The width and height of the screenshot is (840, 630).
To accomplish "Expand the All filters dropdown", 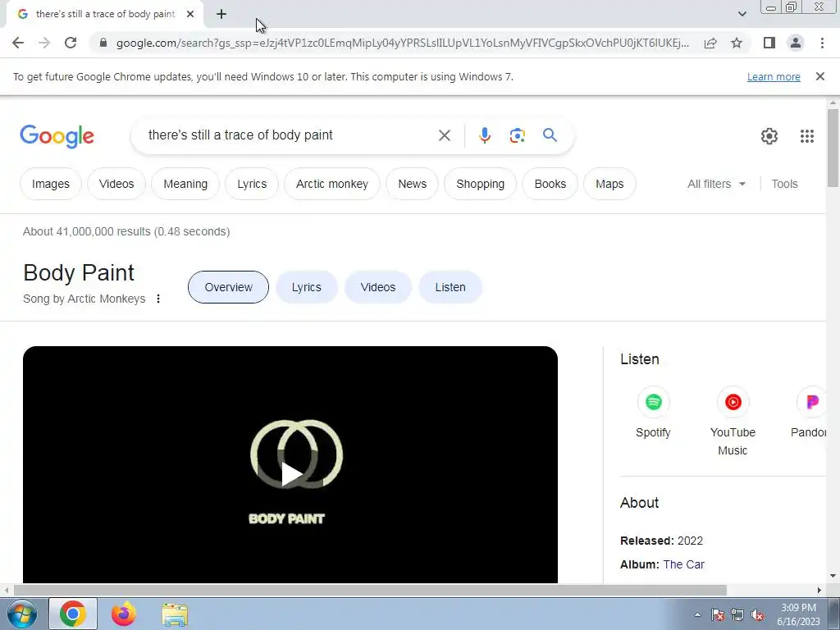I will click(716, 184).
